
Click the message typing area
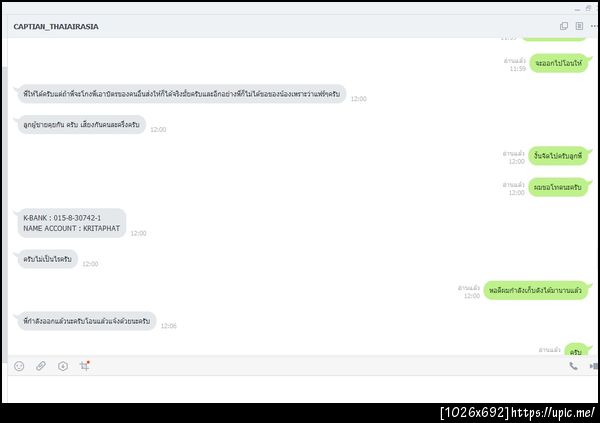pos(302,389)
